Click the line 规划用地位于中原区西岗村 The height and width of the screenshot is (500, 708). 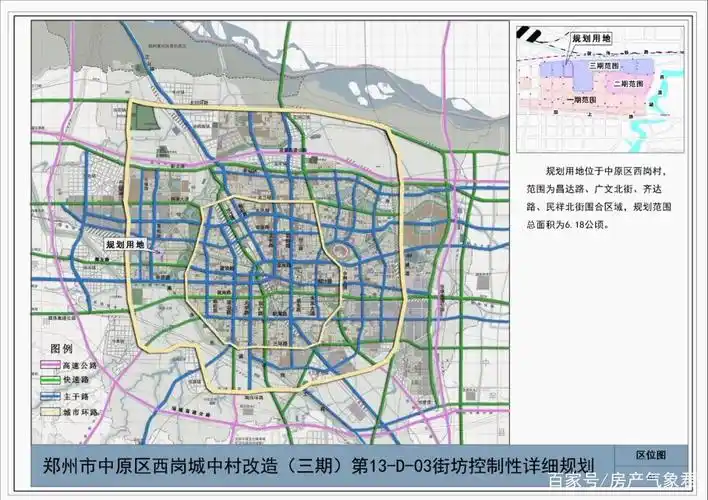pyautogui.click(x=606, y=171)
